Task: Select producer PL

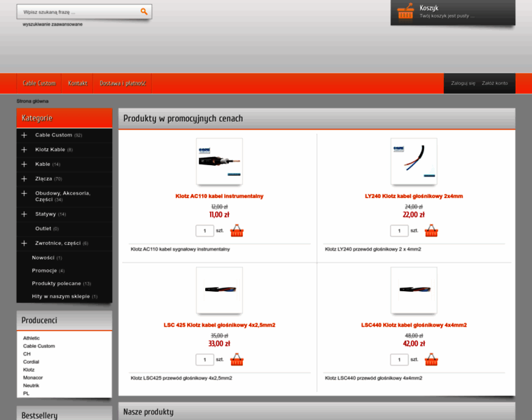Action: click(x=26, y=393)
